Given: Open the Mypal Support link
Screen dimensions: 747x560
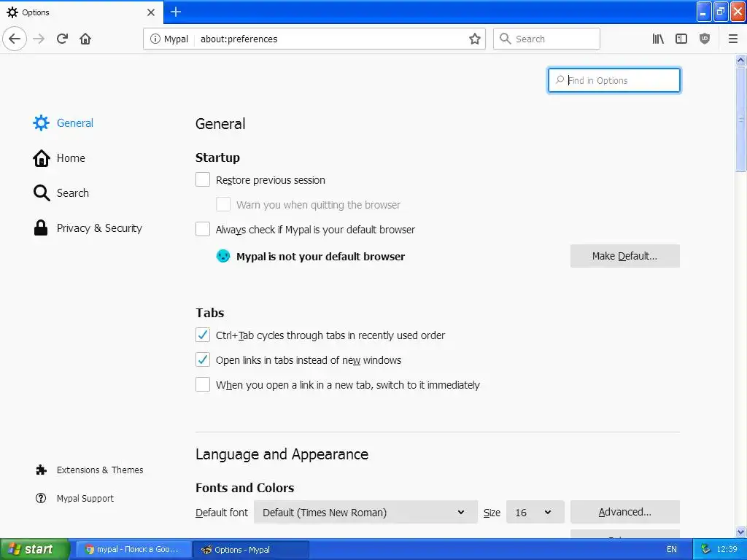Looking at the screenshot, I should [85, 498].
